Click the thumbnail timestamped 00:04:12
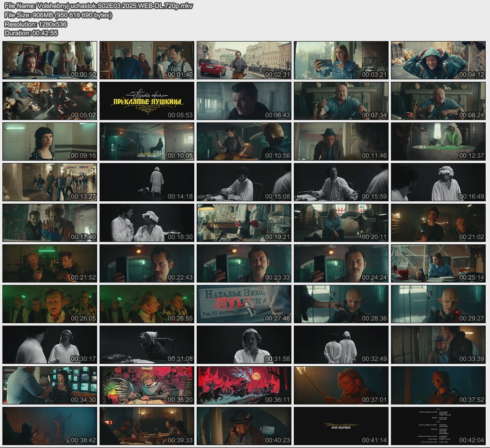490x448 pixels. [438, 60]
